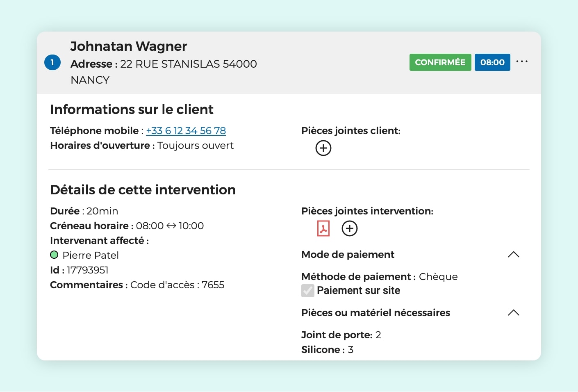Viewport: 578px width, 392px height.
Task: Open the three-dot more options menu
Action: coord(522,62)
